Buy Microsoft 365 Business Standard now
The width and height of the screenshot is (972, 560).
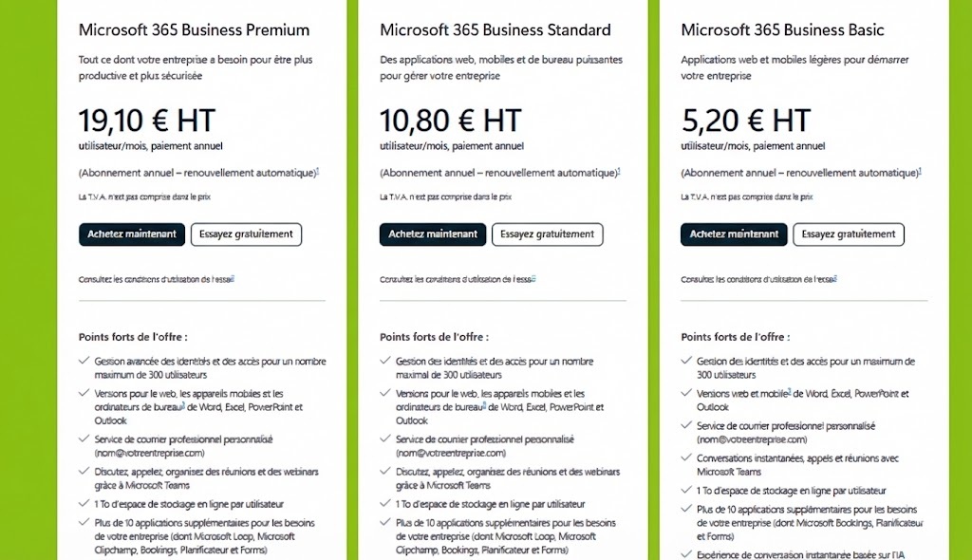tap(433, 234)
